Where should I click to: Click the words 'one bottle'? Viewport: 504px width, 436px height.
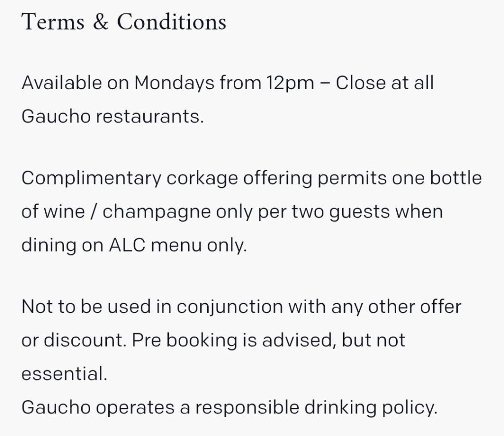click(x=437, y=178)
